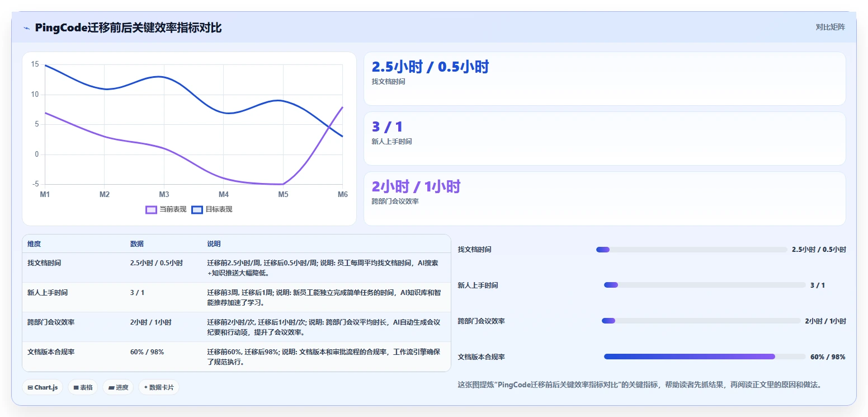Viewport: 868px width, 417px height.
Task: Click the 新人上手时间 caption under 3 / 1 card
Action: 392,142
